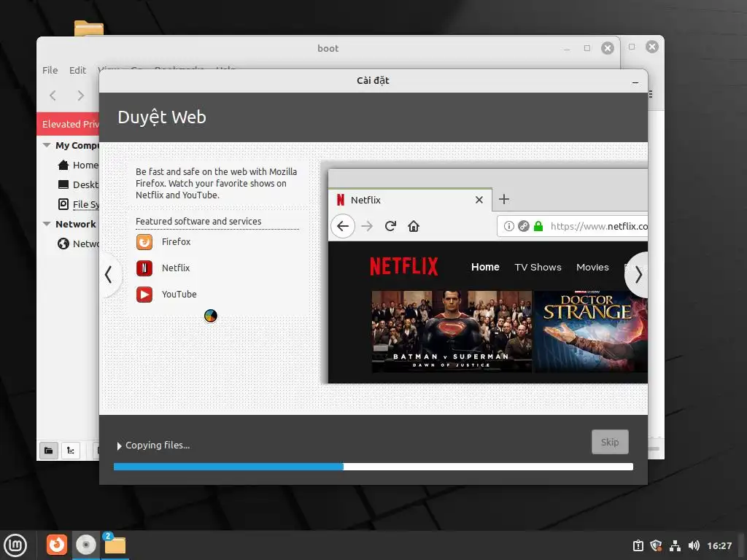
Task: Open update manager shield tray icon
Action: 656,545
